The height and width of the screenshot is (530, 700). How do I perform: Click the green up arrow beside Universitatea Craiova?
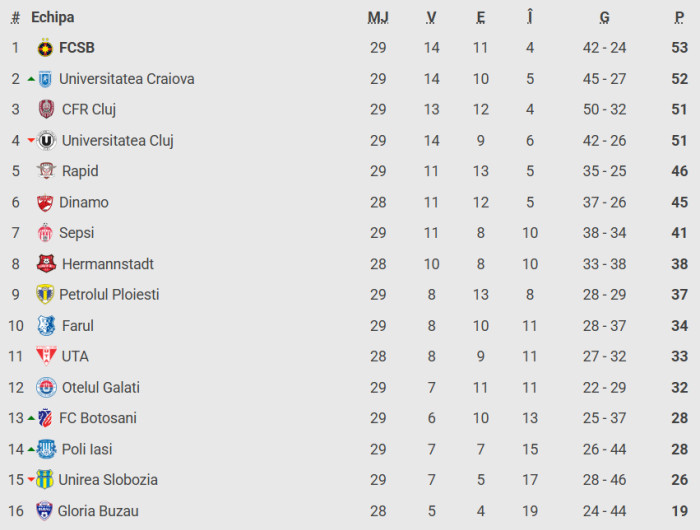(x=31, y=79)
